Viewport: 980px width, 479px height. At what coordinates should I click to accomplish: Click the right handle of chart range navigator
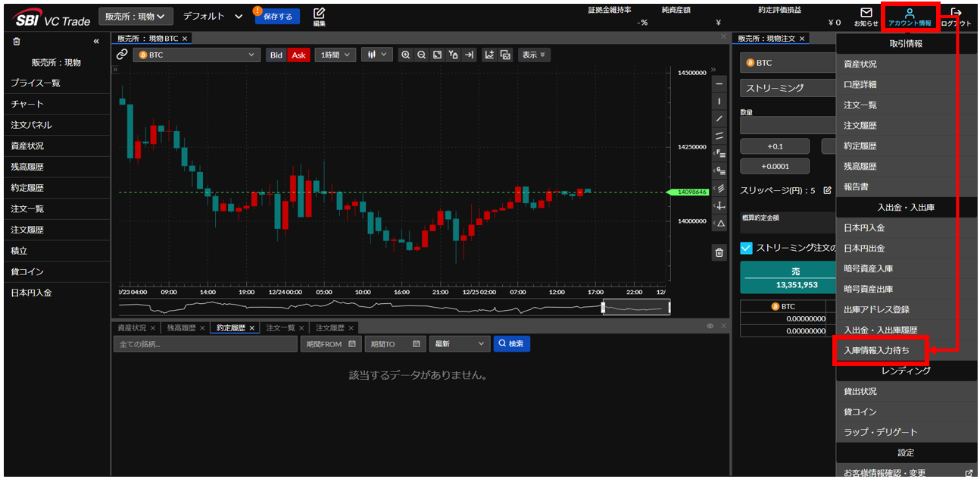(669, 308)
